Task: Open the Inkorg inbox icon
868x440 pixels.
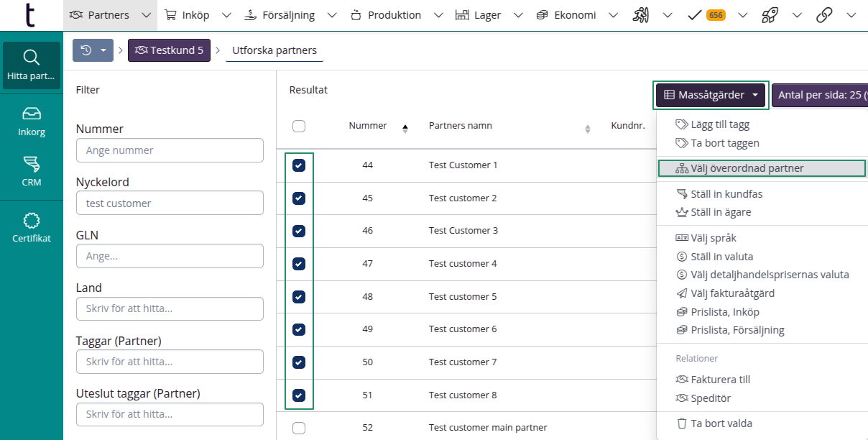Action: coord(31,121)
